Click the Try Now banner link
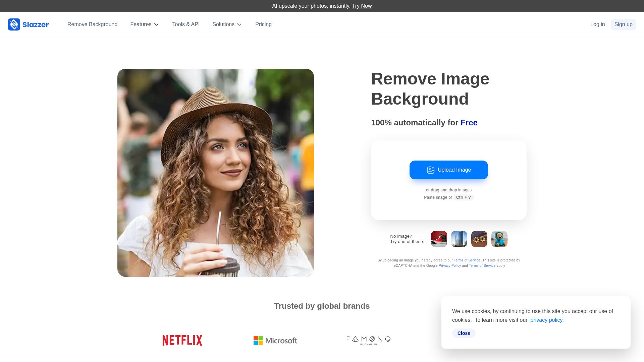The width and height of the screenshot is (644, 362). (x=362, y=6)
